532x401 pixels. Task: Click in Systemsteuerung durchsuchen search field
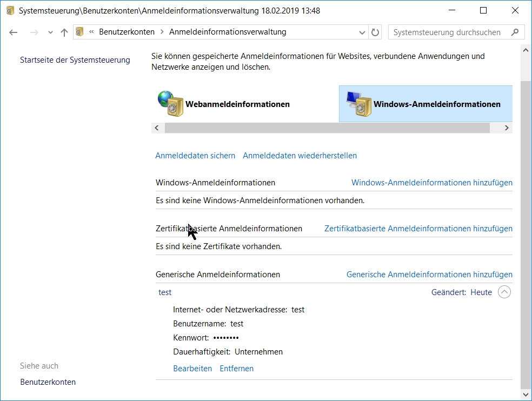447,32
